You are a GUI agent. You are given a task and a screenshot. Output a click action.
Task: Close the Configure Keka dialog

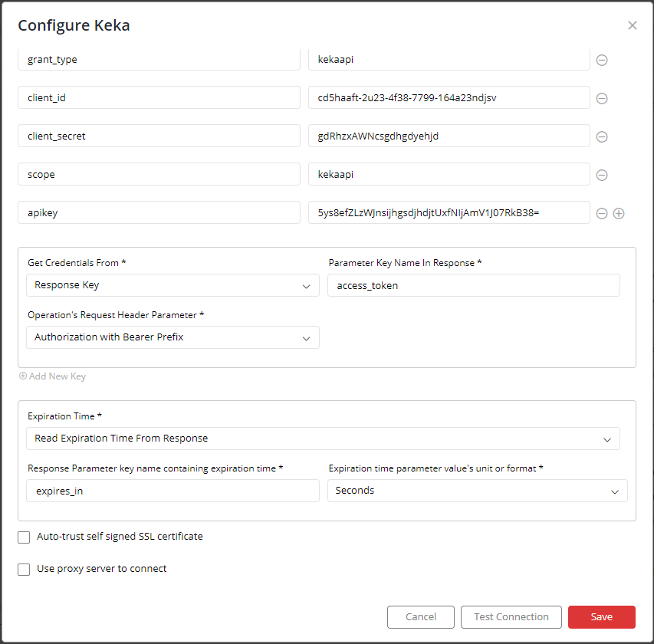pyautogui.click(x=633, y=25)
